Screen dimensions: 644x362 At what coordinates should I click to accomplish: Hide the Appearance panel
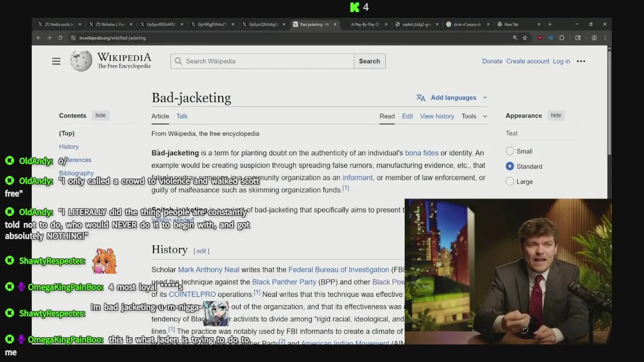pyautogui.click(x=556, y=115)
